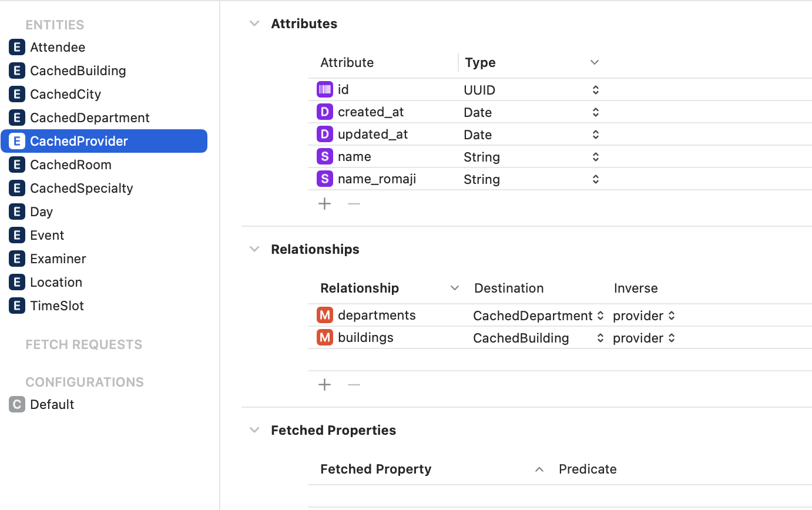
Task: Click the UUID icon beside id attribute
Action: tap(324, 89)
